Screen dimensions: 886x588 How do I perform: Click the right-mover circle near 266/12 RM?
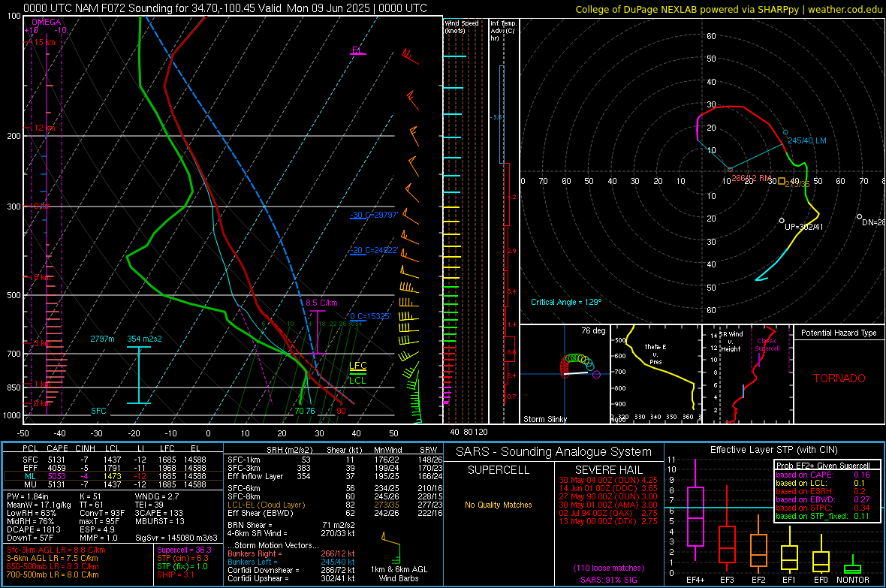(x=730, y=169)
